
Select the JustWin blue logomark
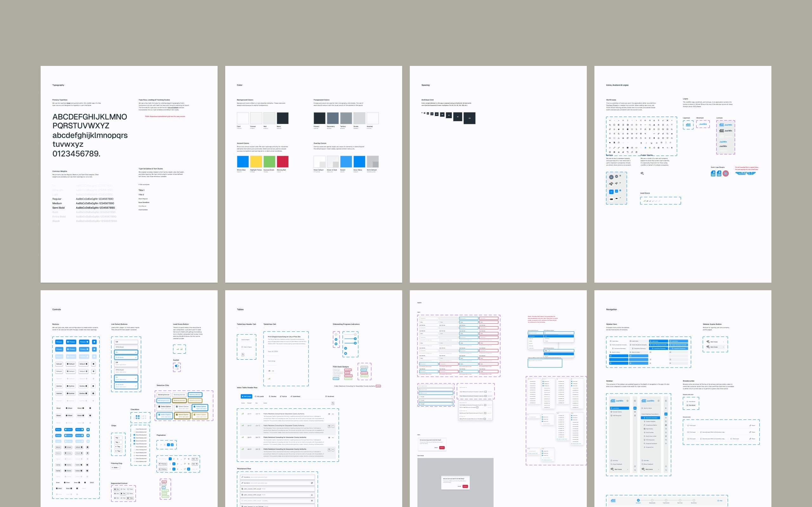688,125
